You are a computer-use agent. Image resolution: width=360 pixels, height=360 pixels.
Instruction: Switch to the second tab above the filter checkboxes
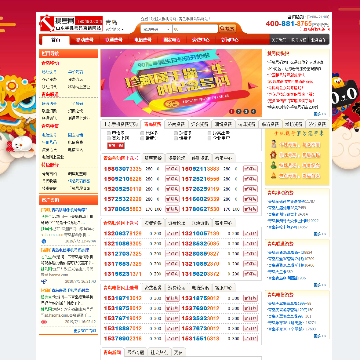click(152, 124)
